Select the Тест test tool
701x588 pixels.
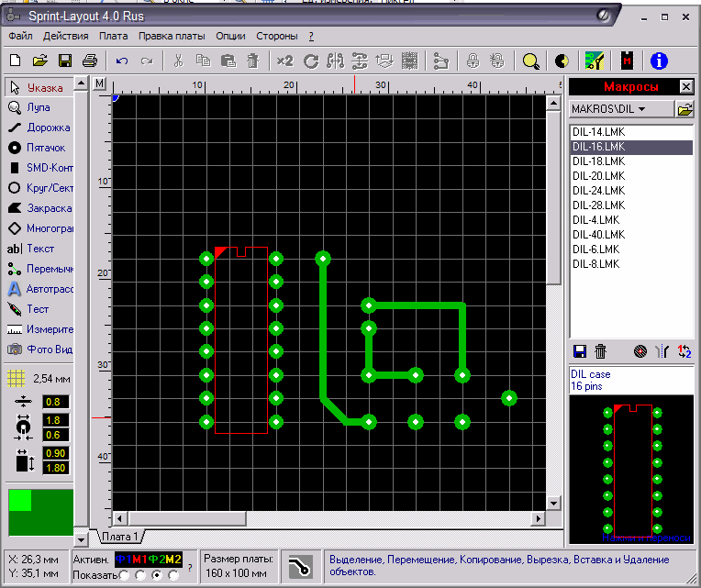(39, 309)
